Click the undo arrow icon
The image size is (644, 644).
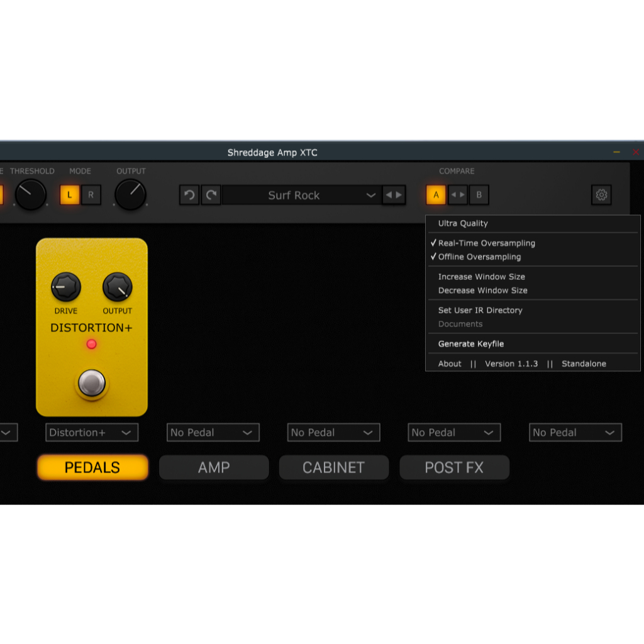tap(189, 195)
